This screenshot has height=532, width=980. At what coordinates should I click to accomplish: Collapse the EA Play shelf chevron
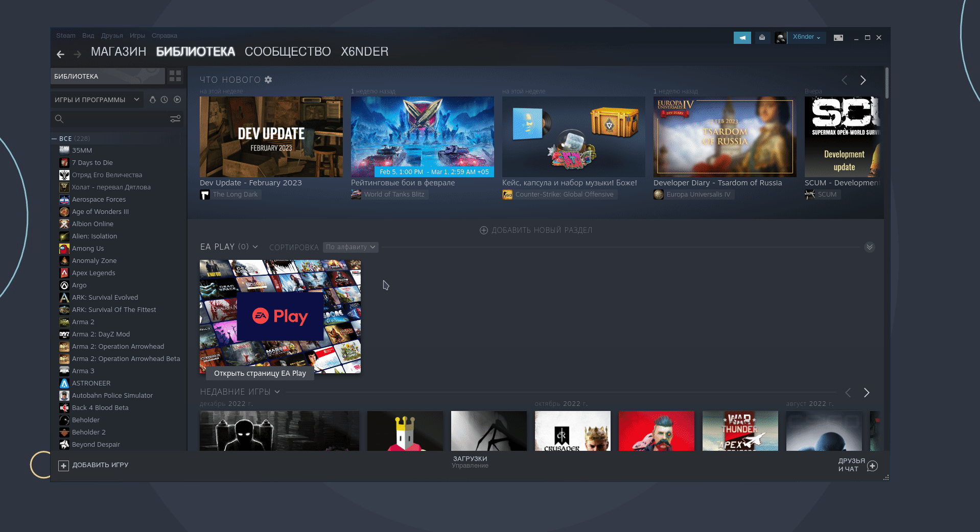869,247
